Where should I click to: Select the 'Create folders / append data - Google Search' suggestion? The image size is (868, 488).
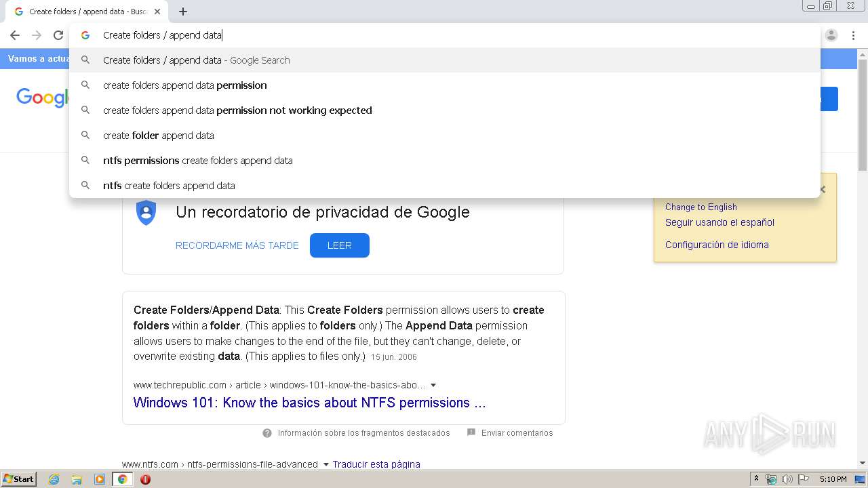(445, 60)
